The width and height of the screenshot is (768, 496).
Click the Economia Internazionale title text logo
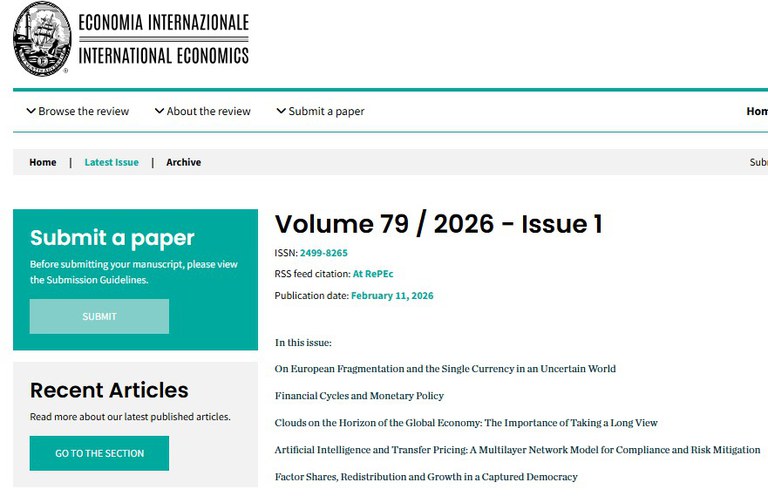pos(163,39)
